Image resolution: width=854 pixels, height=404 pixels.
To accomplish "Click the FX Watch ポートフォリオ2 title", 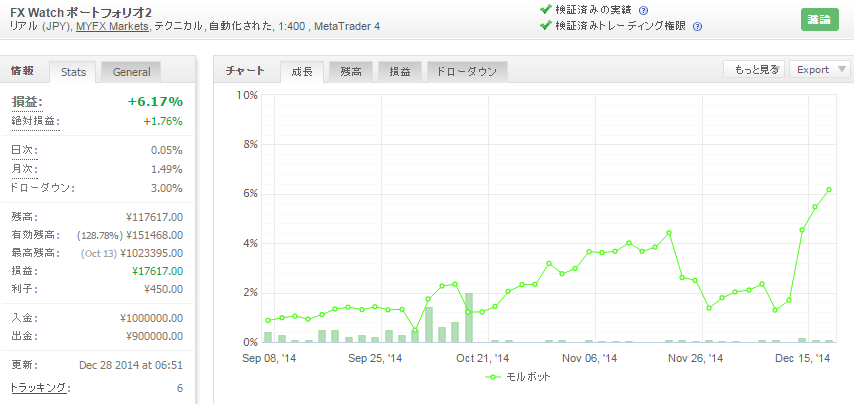I will (80, 12).
